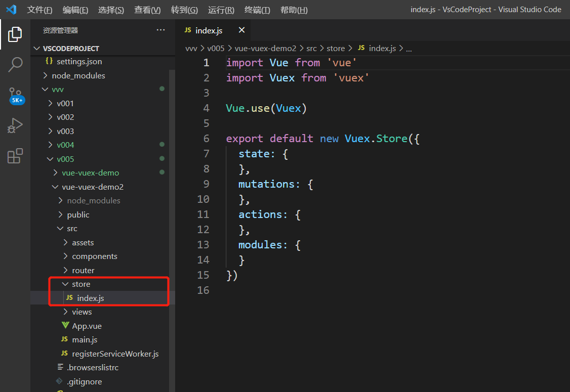Screen dimensions: 570x392
Task: Open the 选择(S) menu
Action: click(x=111, y=10)
